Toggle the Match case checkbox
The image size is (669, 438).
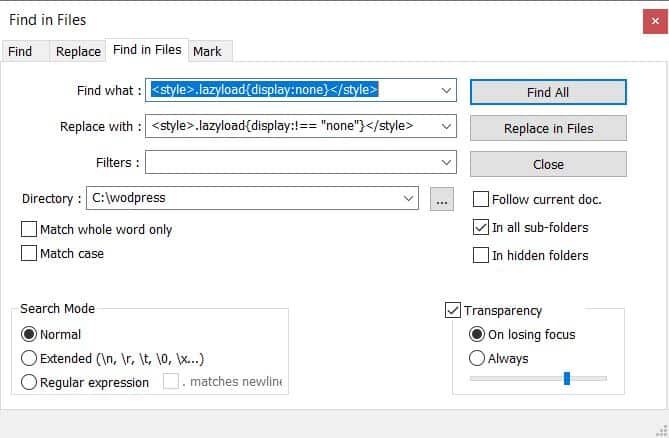coord(29,253)
